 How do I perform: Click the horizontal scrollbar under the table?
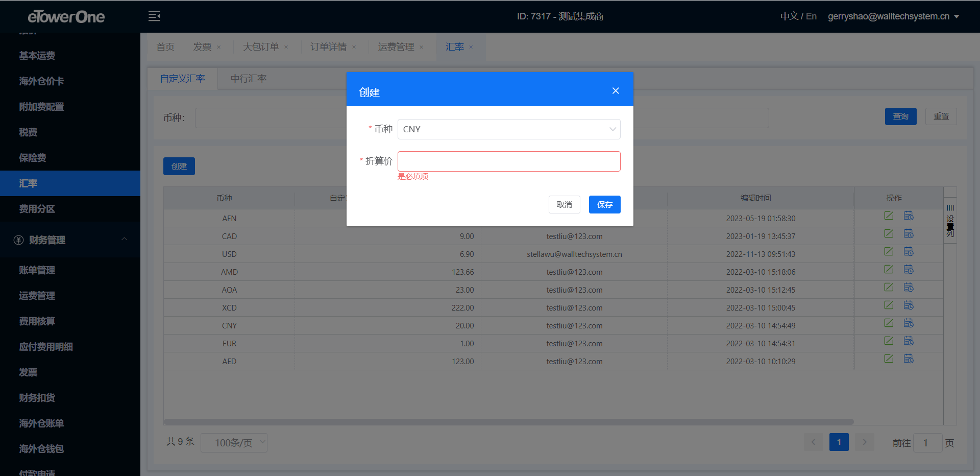(x=508, y=422)
